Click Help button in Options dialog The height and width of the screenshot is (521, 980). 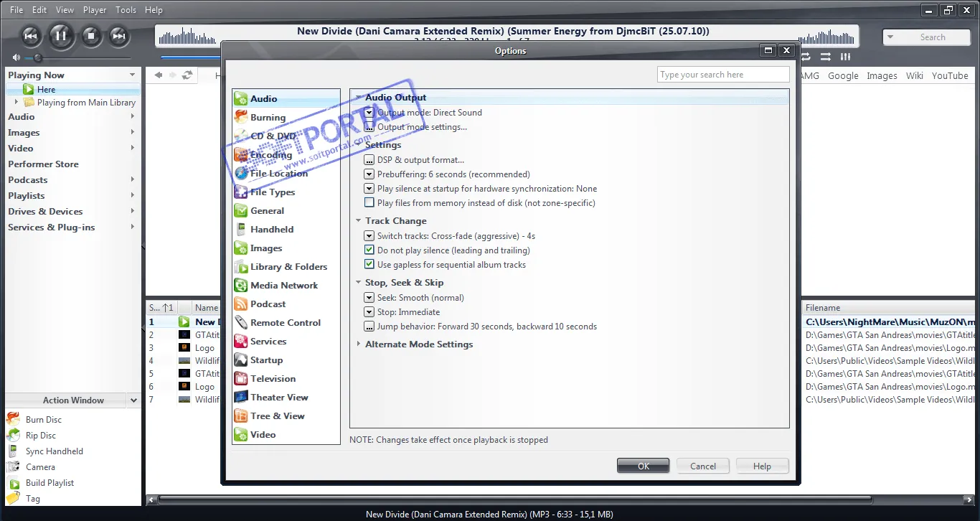click(x=762, y=466)
